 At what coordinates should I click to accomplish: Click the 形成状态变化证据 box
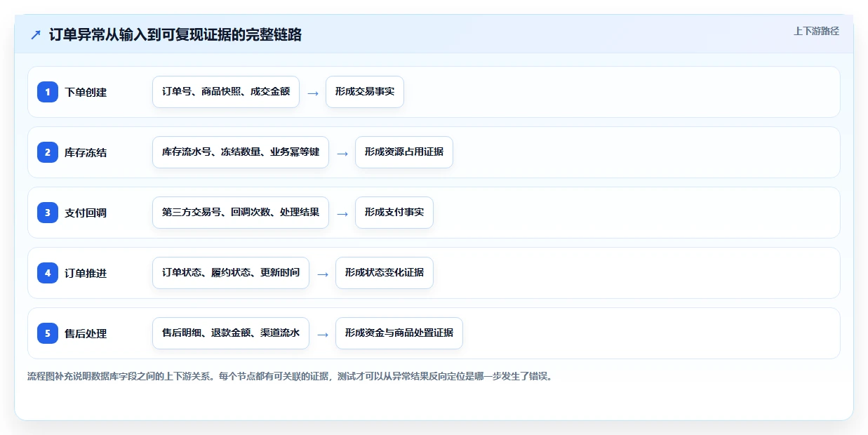click(385, 273)
